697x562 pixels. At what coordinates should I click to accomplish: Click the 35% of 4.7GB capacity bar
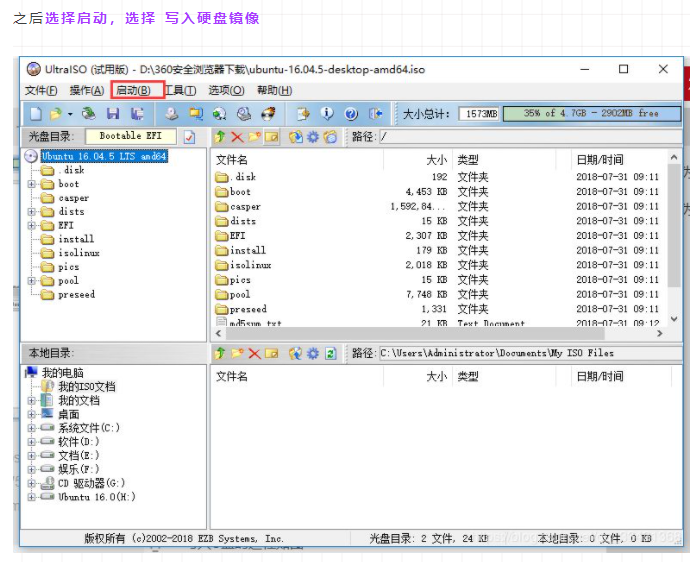click(x=592, y=113)
